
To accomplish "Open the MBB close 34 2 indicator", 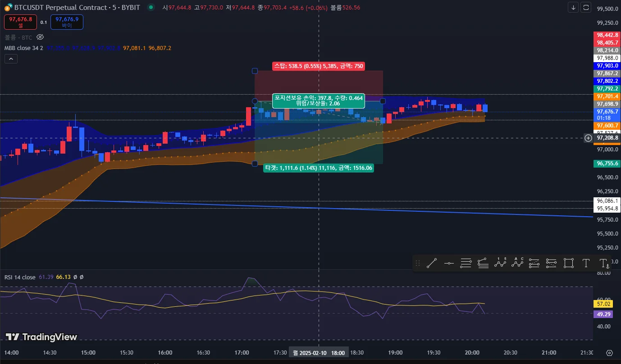I will click(x=24, y=48).
